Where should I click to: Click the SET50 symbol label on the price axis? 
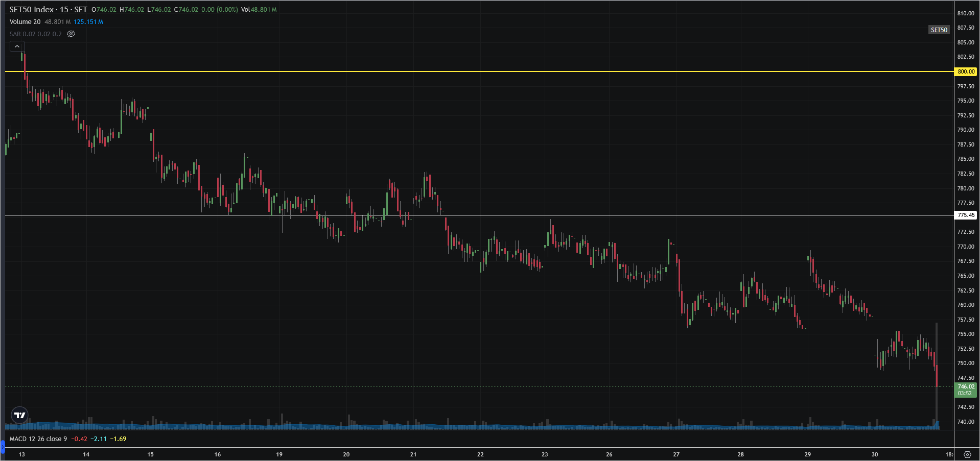click(x=939, y=30)
